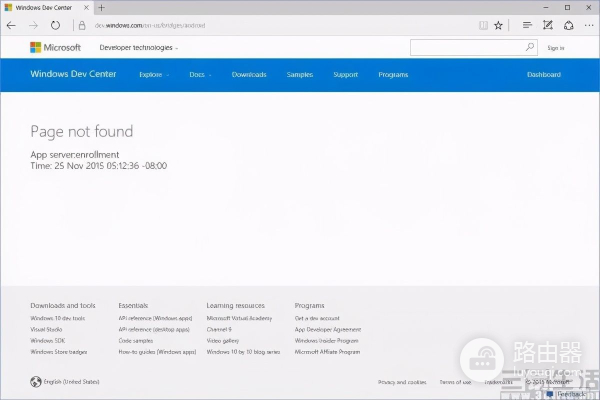Expand the Explore menu
Viewport: 600px width, 400px height.
tap(154, 75)
